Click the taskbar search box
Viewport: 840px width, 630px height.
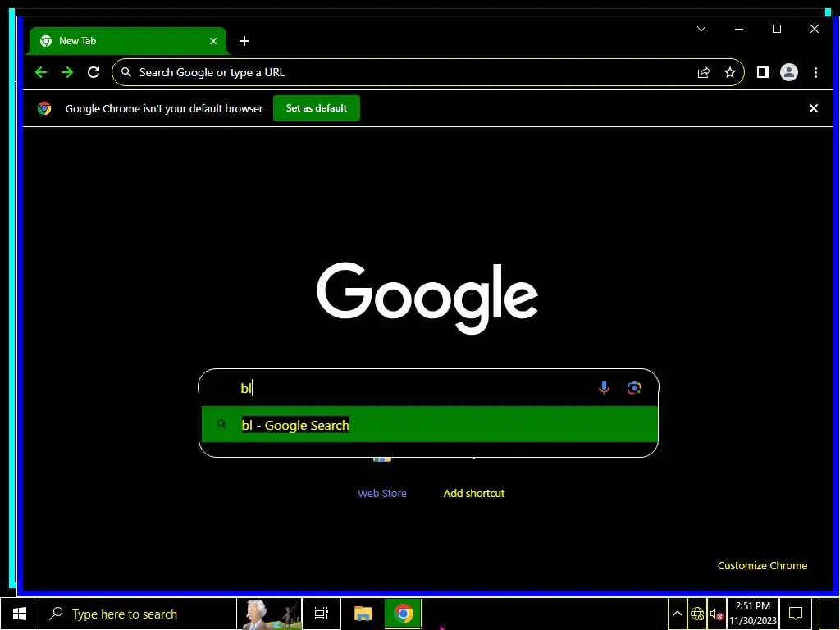pyautogui.click(x=138, y=614)
